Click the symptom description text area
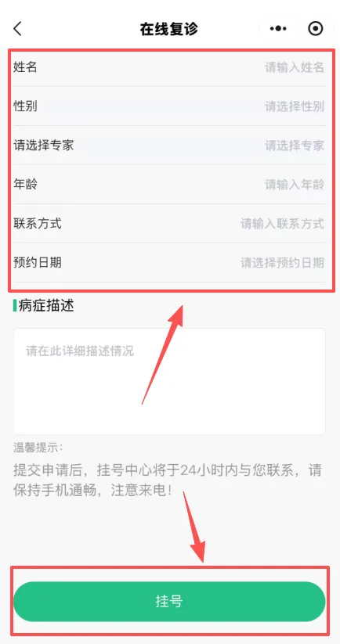The width and height of the screenshot is (340, 644). pos(169,381)
